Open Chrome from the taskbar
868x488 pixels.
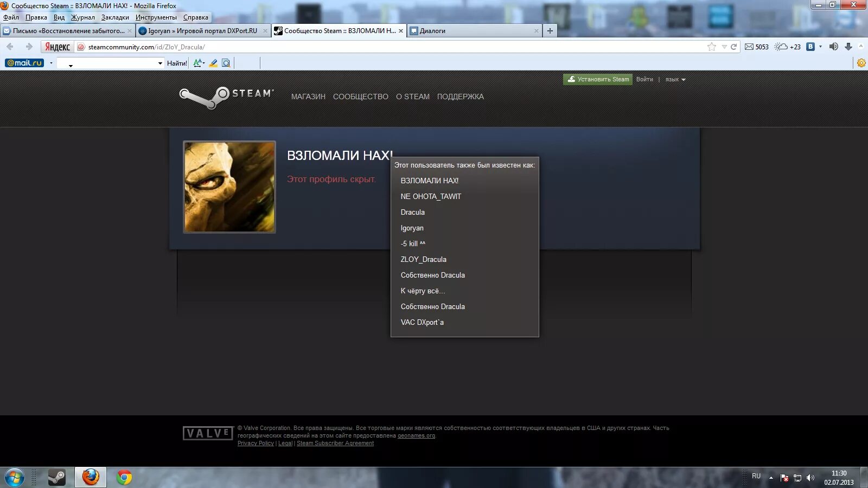[124, 477]
